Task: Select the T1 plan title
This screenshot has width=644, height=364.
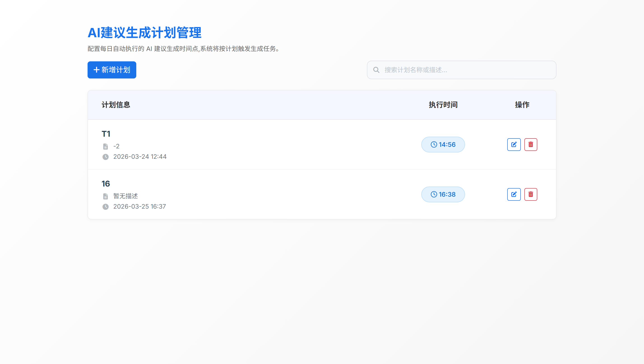Action: [x=106, y=134]
